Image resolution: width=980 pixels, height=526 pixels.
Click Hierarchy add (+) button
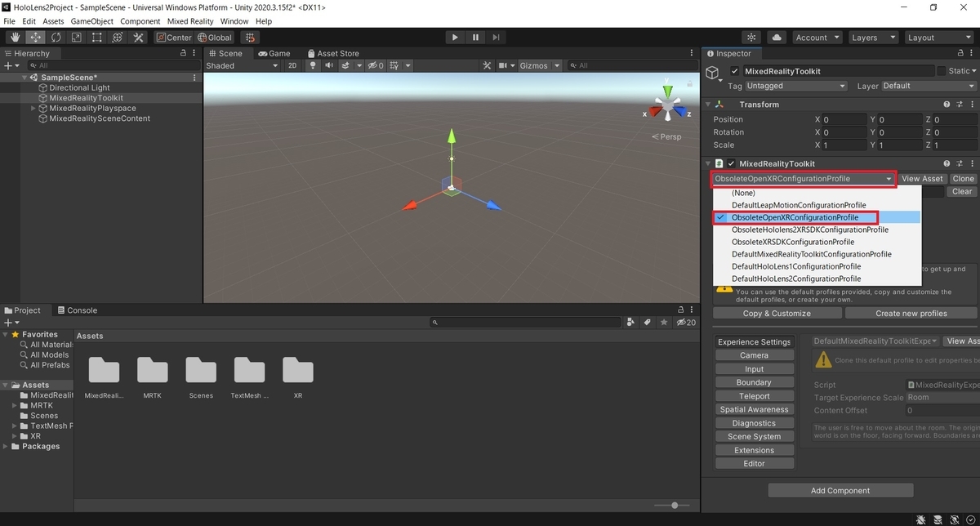coord(10,65)
